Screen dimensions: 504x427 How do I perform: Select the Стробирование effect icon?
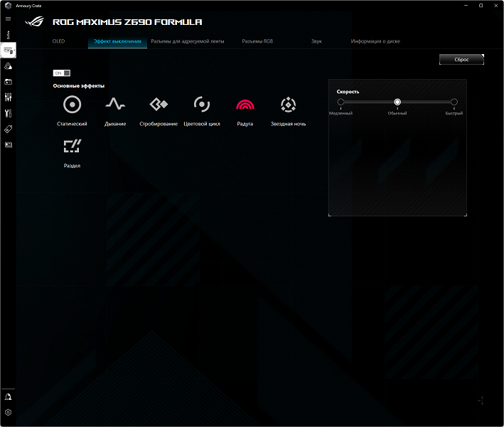[x=159, y=104]
